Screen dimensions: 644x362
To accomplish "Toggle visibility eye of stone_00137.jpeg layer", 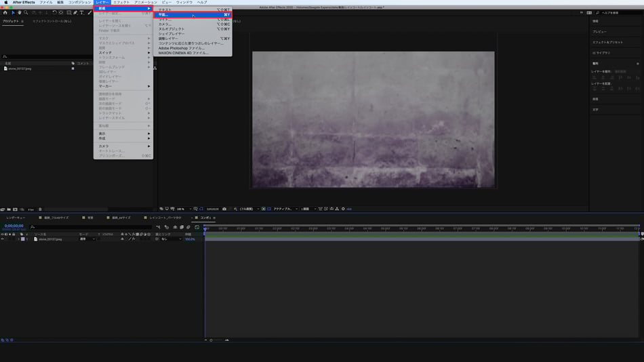I will 3,239.
